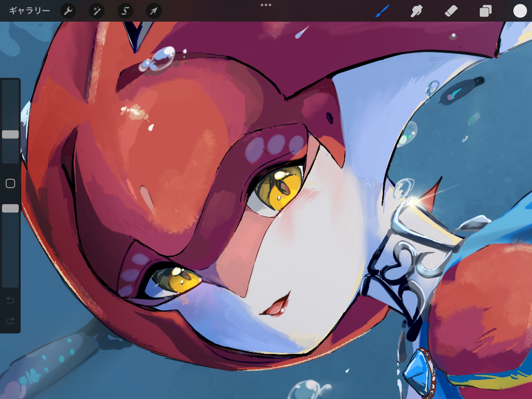
Task: Open the Adjustments magic wand menu
Action: [97, 11]
